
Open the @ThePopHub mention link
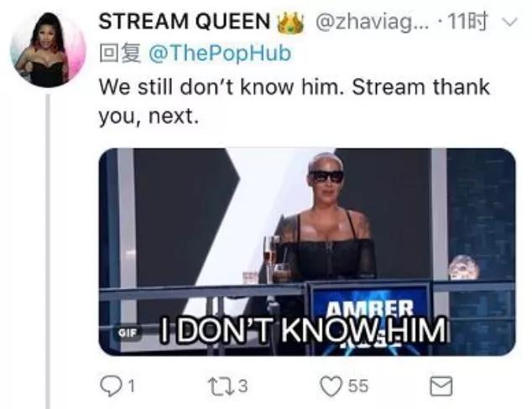(x=220, y=54)
